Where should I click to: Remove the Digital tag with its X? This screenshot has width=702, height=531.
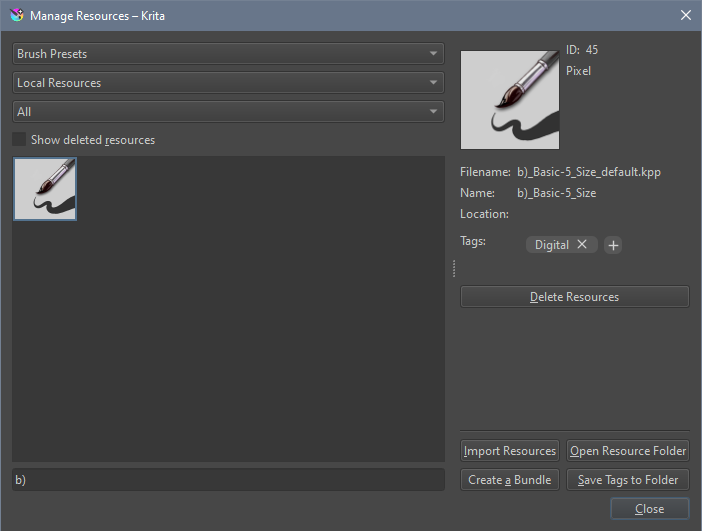[x=582, y=245]
